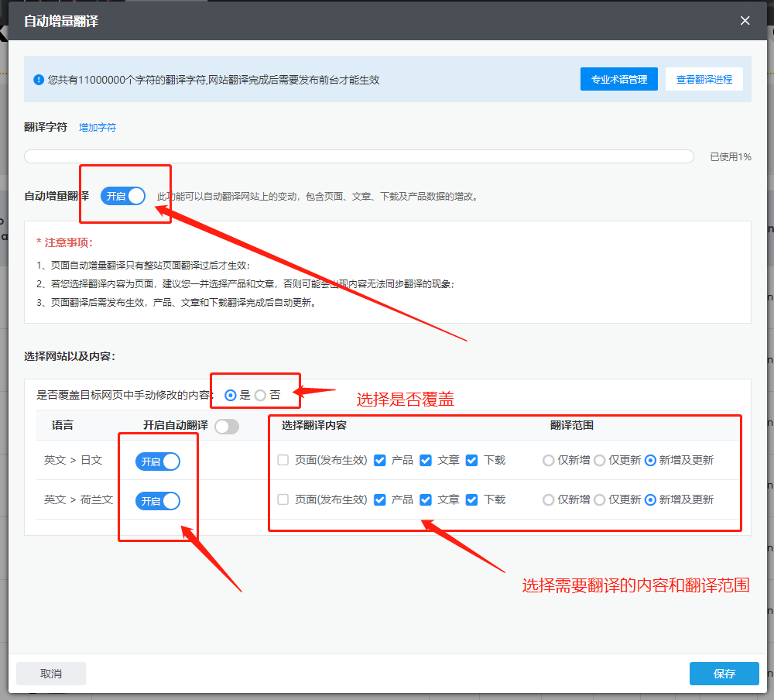Screen dimensions: 774x700
Task: Toggle the 自动增量翻译 main switch
Action: point(123,196)
